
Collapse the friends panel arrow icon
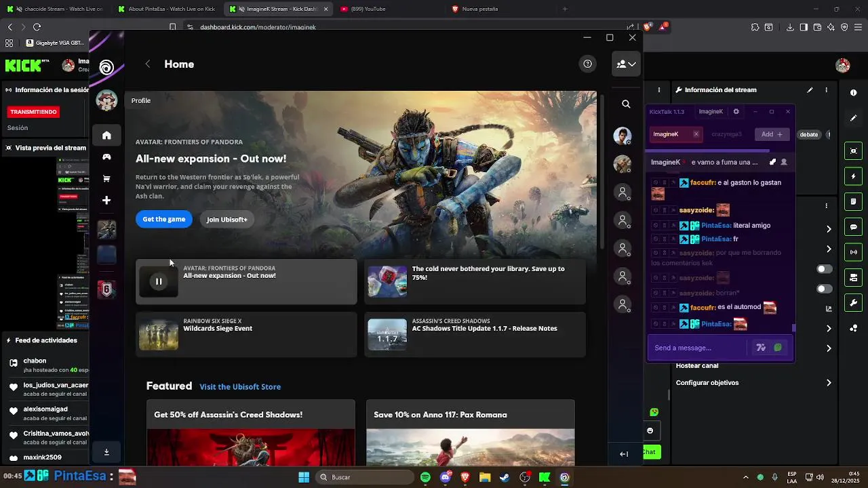624,454
